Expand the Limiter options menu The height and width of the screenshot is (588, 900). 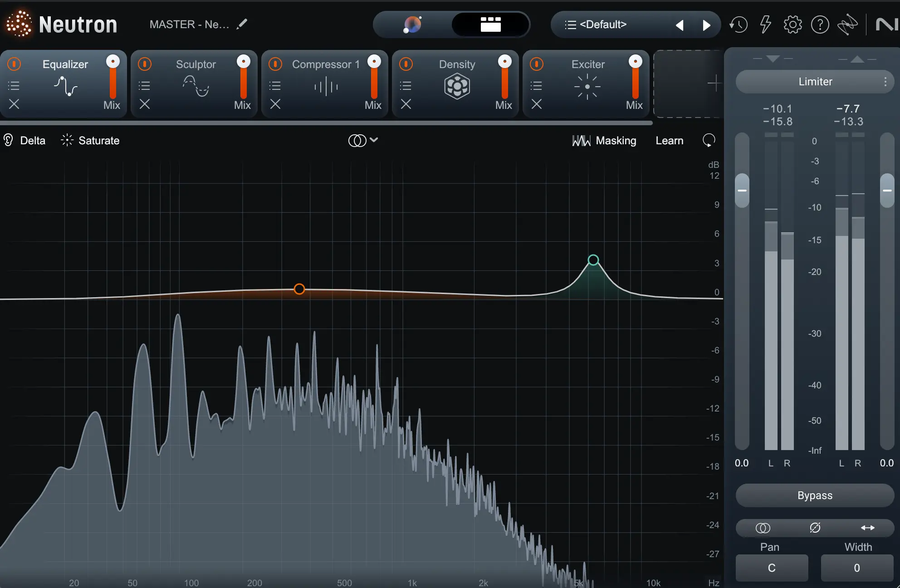[885, 82]
